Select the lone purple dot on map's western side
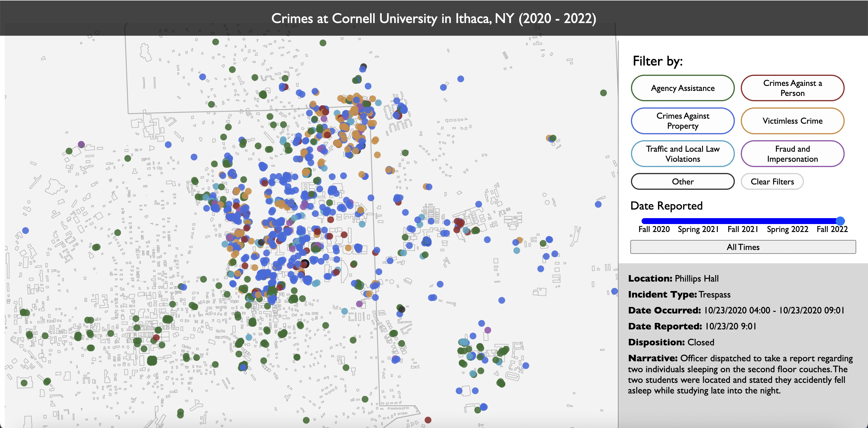 pos(81,144)
